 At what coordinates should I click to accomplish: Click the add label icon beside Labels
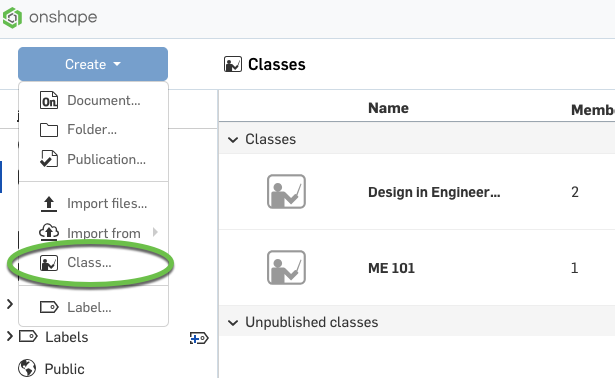pyautogui.click(x=199, y=338)
